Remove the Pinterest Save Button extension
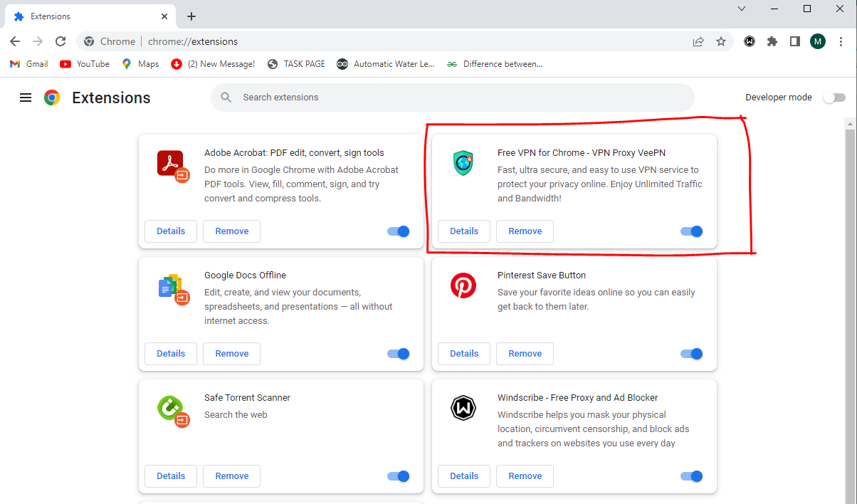Image resolution: width=857 pixels, height=504 pixels. tap(525, 354)
